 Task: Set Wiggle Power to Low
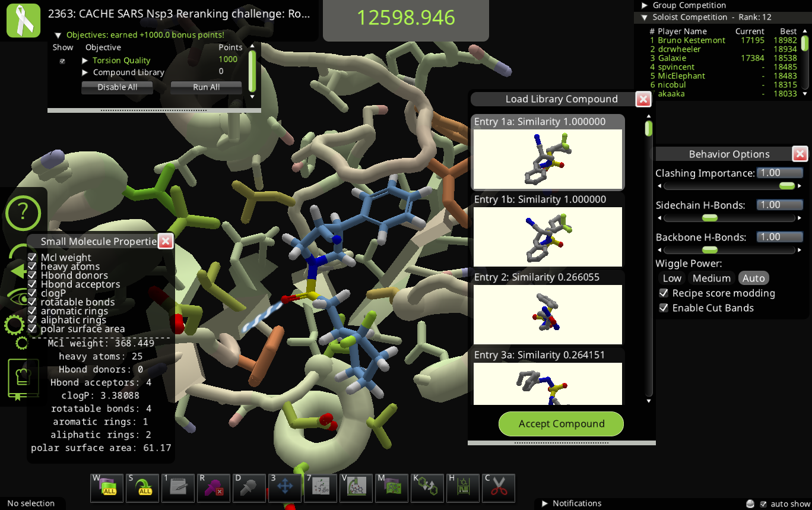671,278
